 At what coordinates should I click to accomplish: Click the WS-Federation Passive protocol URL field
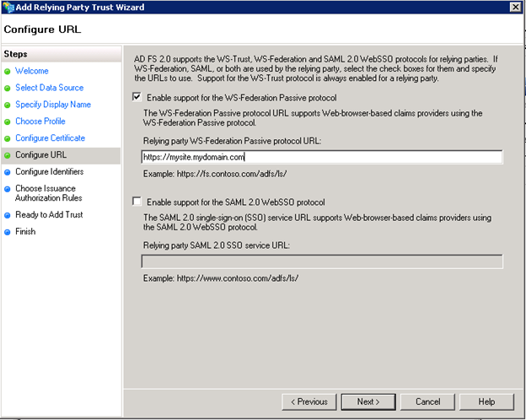click(322, 157)
